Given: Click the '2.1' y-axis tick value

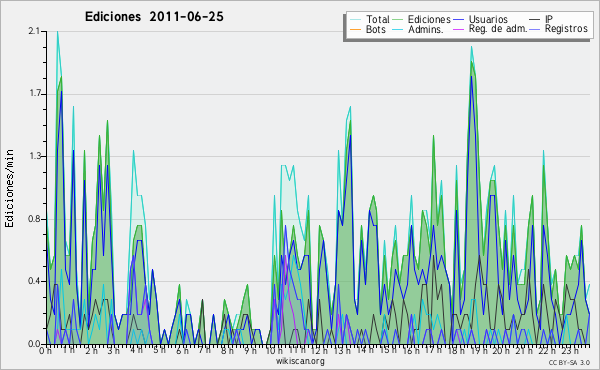Looking at the screenshot, I should coord(34,31).
